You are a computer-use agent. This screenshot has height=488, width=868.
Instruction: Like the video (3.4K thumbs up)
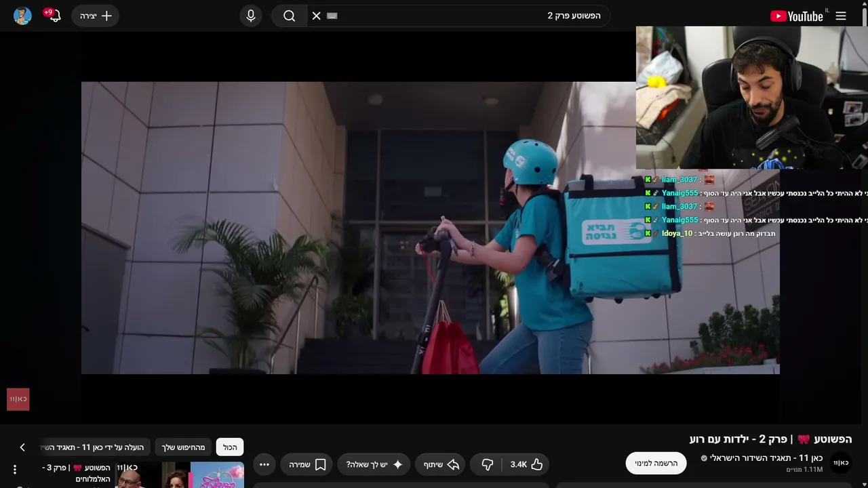527,464
